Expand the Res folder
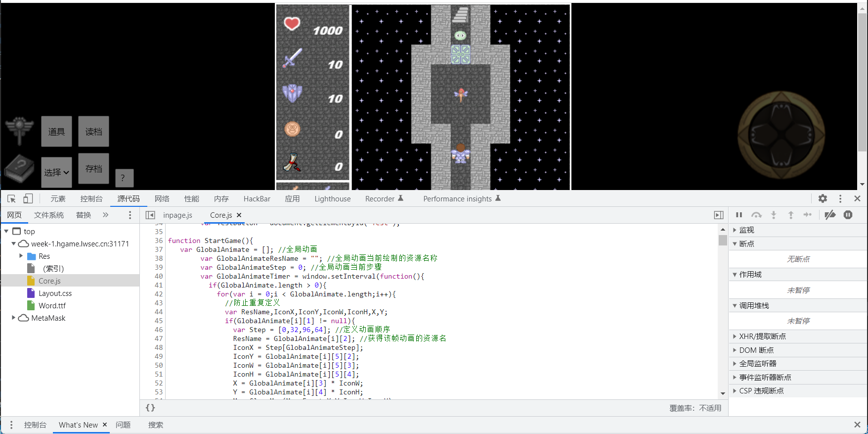Screen dimensions: 868x434 point(21,256)
